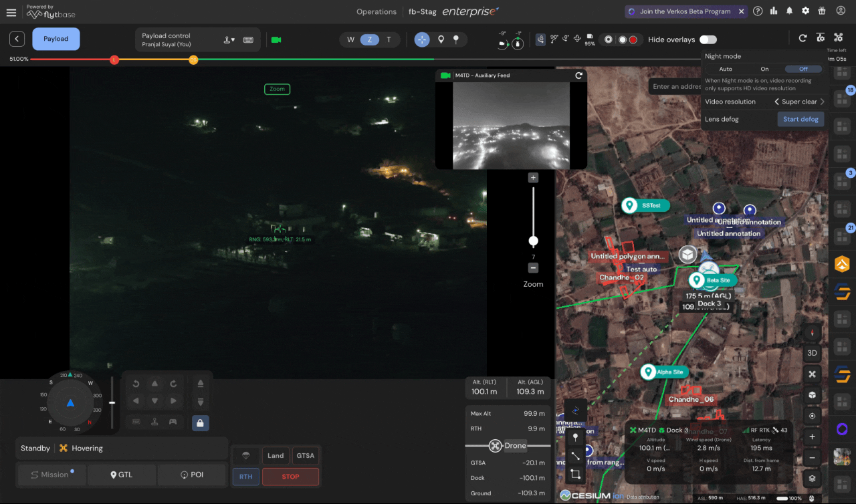Select the Z zoom camera lens
Screen dimensions: 856x504
point(370,39)
